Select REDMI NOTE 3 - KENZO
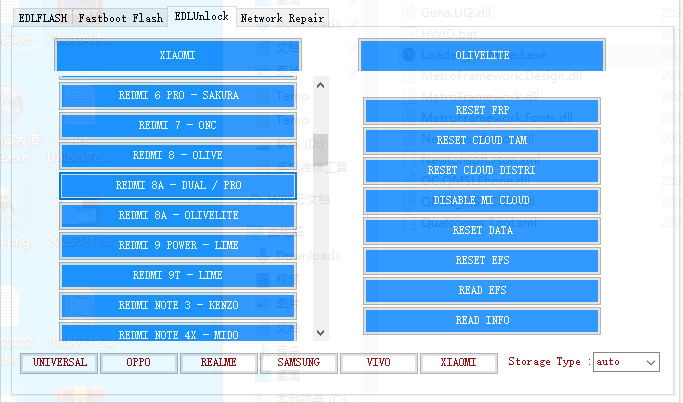 178,305
